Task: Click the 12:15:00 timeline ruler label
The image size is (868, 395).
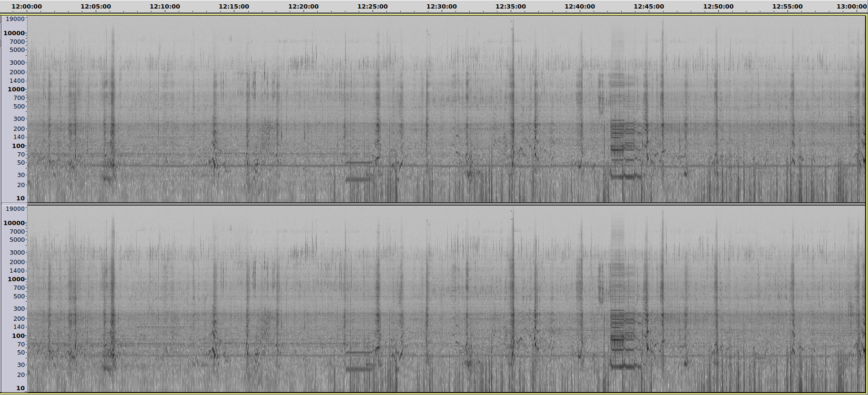Action: pyautogui.click(x=234, y=7)
